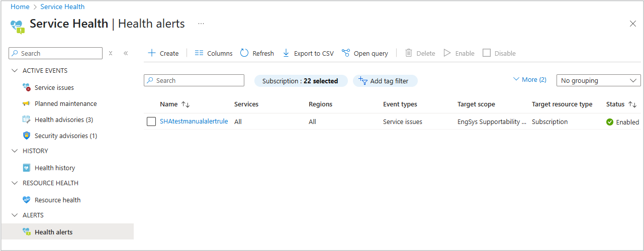This screenshot has width=644, height=251.
Task: Click the Add tag filter button
Action: [x=385, y=81]
